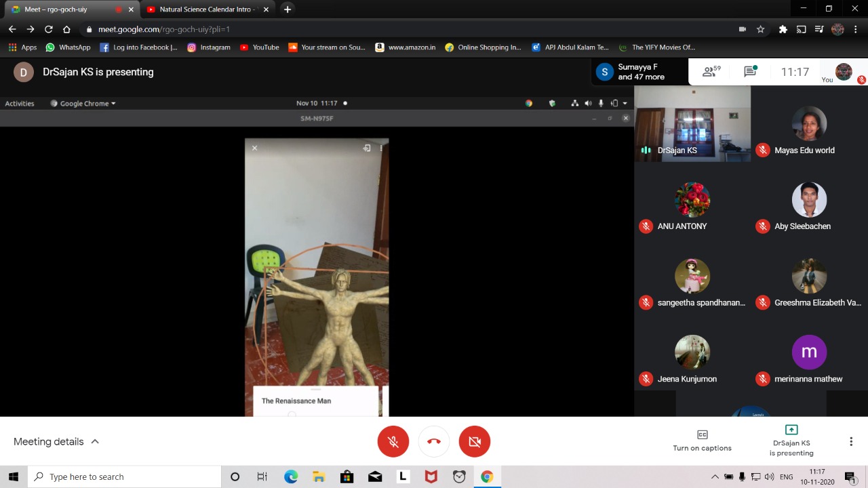Open Google Chrome dropdown in presented desktop
Viewport: 868px width, 488px height.
(x=83, y=104)
